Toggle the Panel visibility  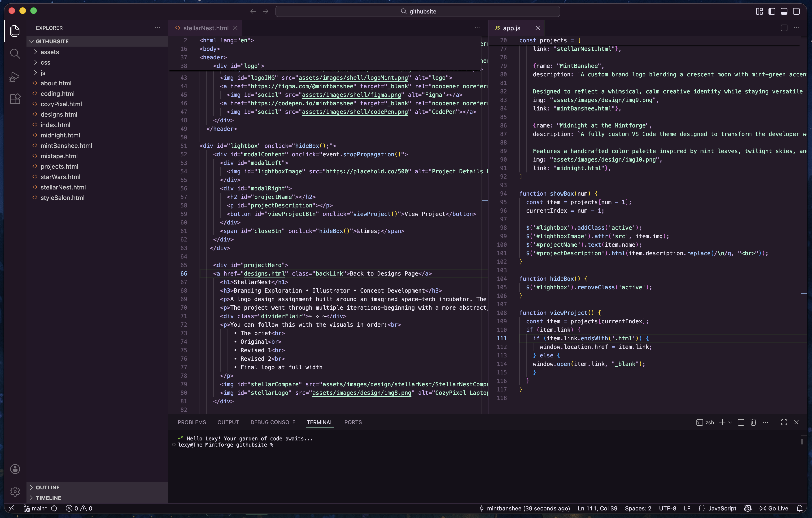pos(784,11)
